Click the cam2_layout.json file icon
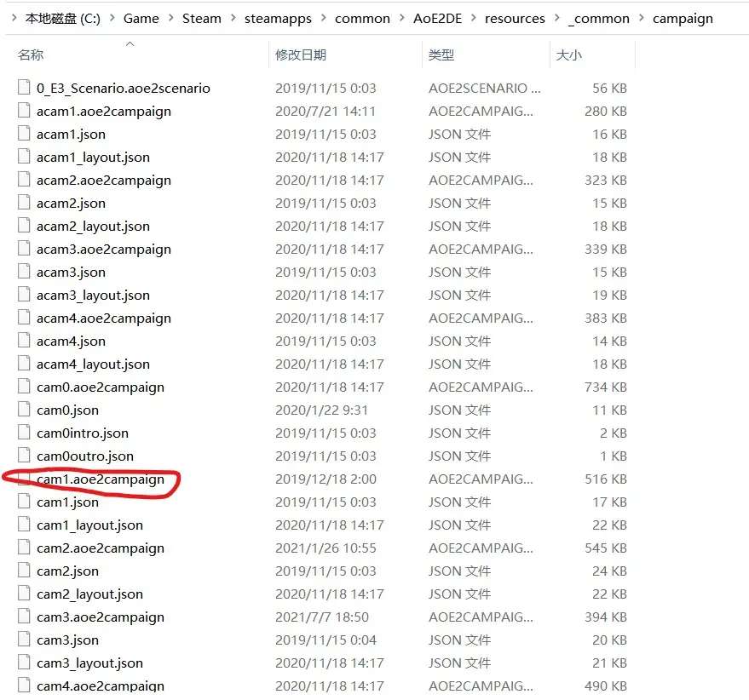 coord(24,593)
